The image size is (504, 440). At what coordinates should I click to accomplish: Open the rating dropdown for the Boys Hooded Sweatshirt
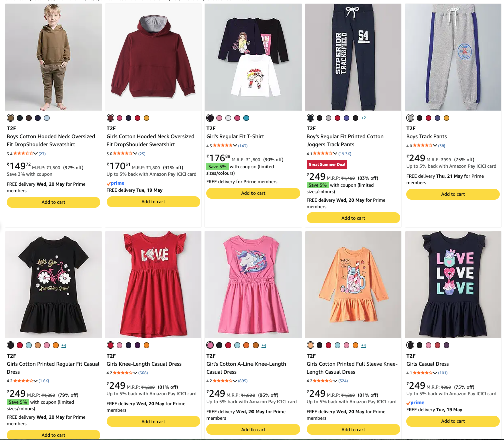point(36,154)
